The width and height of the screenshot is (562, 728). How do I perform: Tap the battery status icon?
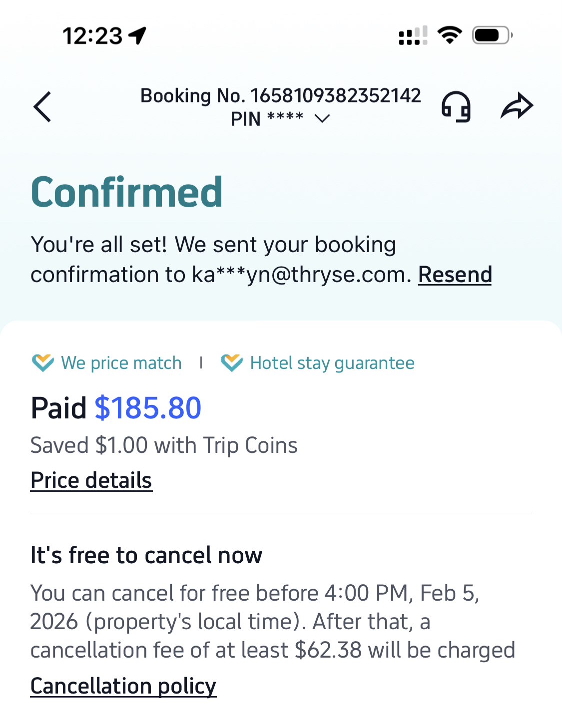(x=492, y=35)
